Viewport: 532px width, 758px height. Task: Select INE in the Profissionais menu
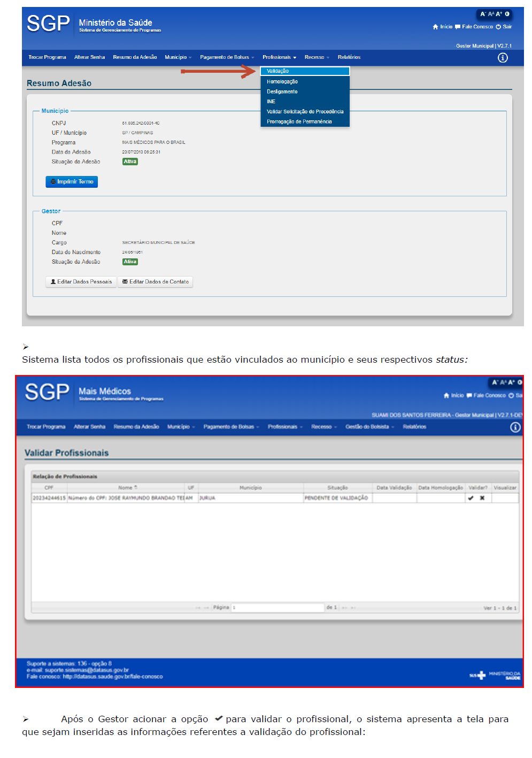point(305,102)
